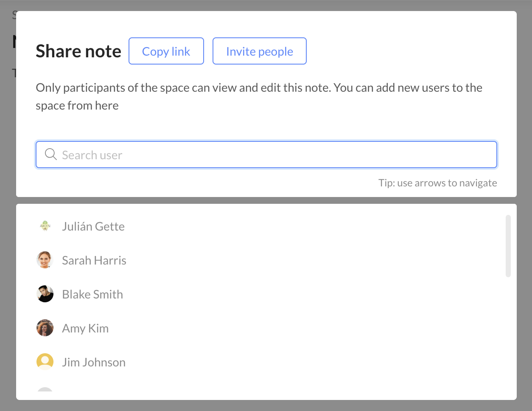Click Amy Kim's profile image
The height and width of the screenshot is (411, 532).
pyautogui.click(x=45, y=328)
